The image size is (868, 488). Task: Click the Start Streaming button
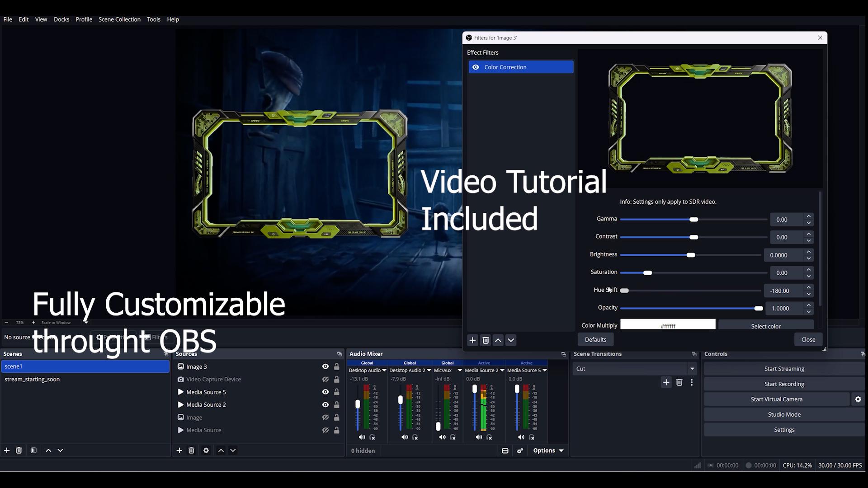point(784,369)
